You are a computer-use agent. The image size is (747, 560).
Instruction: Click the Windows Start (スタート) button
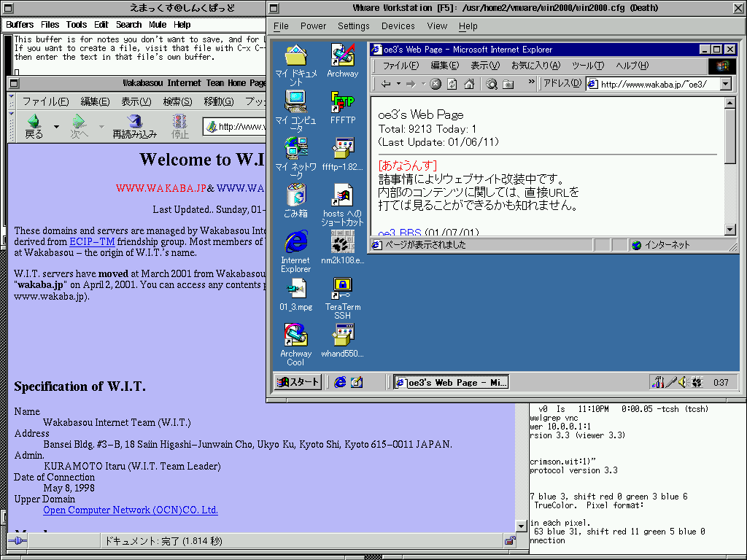click(x=298, y=382)
